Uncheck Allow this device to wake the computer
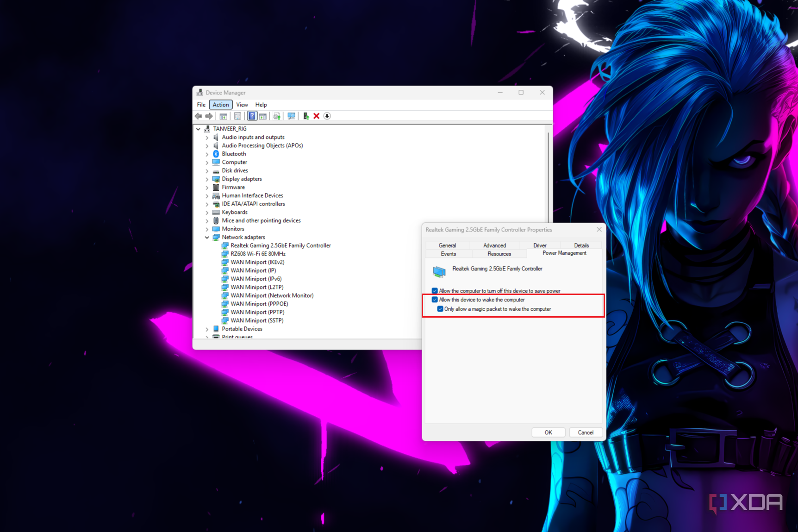Viewport: 798px width, 532px height. click(435, 300)
